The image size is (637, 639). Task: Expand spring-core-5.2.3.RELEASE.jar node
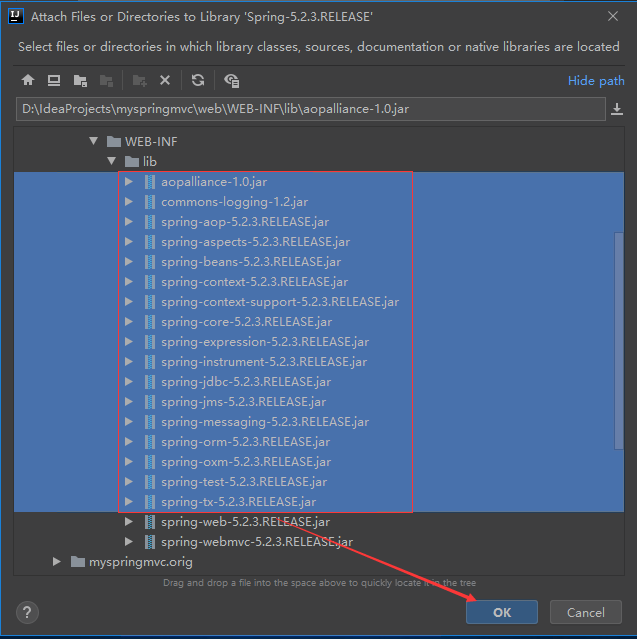[x=129, y=322]
